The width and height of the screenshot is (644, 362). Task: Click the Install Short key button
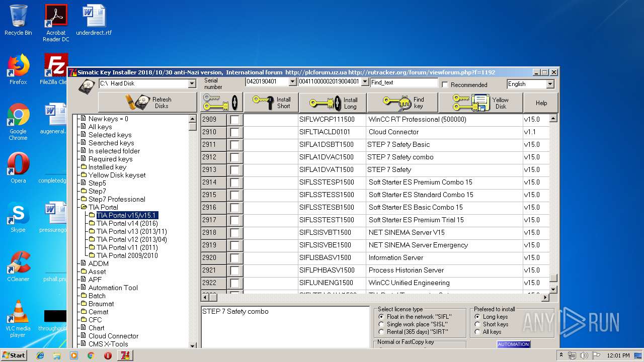click(x=271, y=103)
